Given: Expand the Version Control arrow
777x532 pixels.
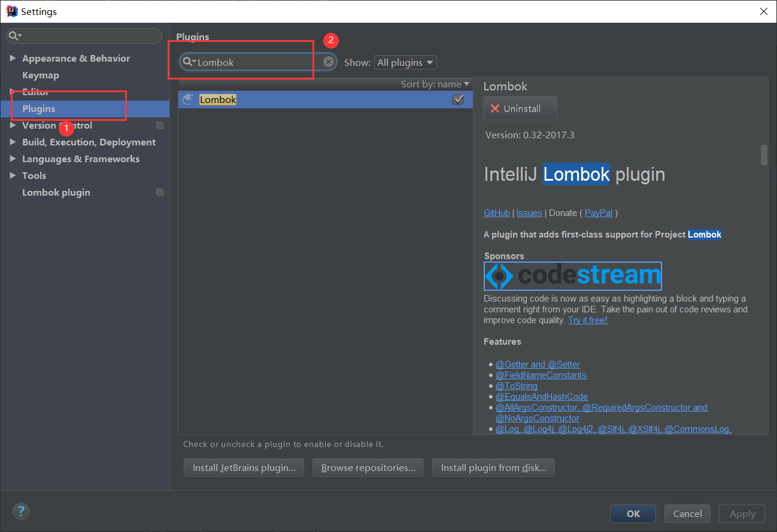Looking at the screenshot, I should click(13, 125).
